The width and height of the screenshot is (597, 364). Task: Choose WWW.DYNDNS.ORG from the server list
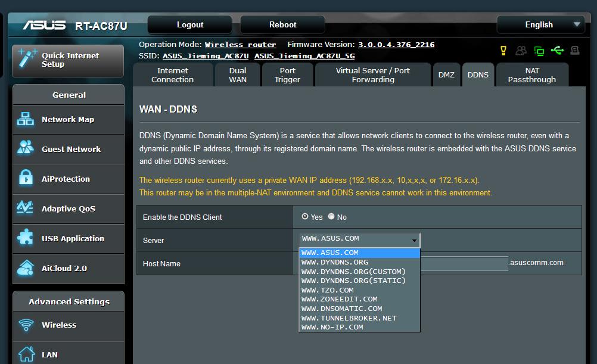tap(360, 262)
